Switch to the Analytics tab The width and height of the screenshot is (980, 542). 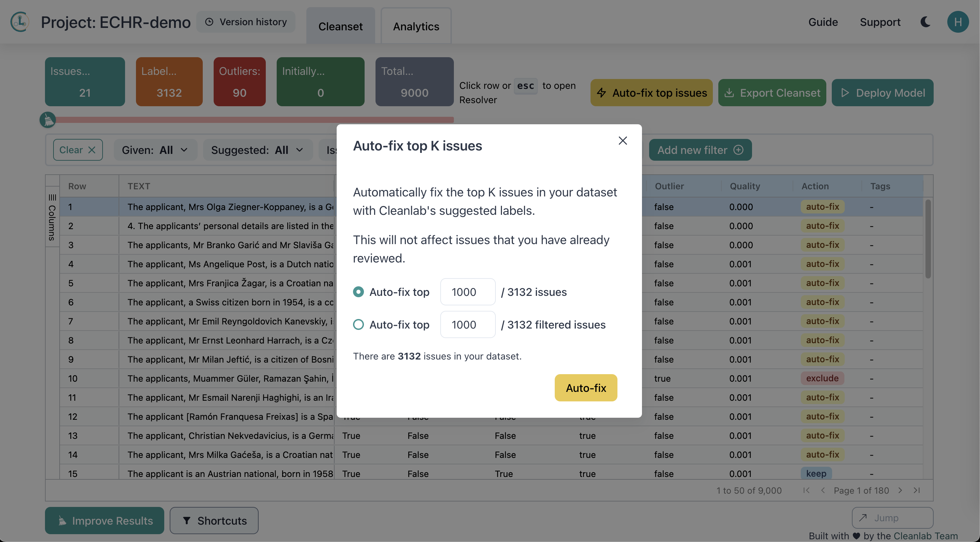(416, 26)
